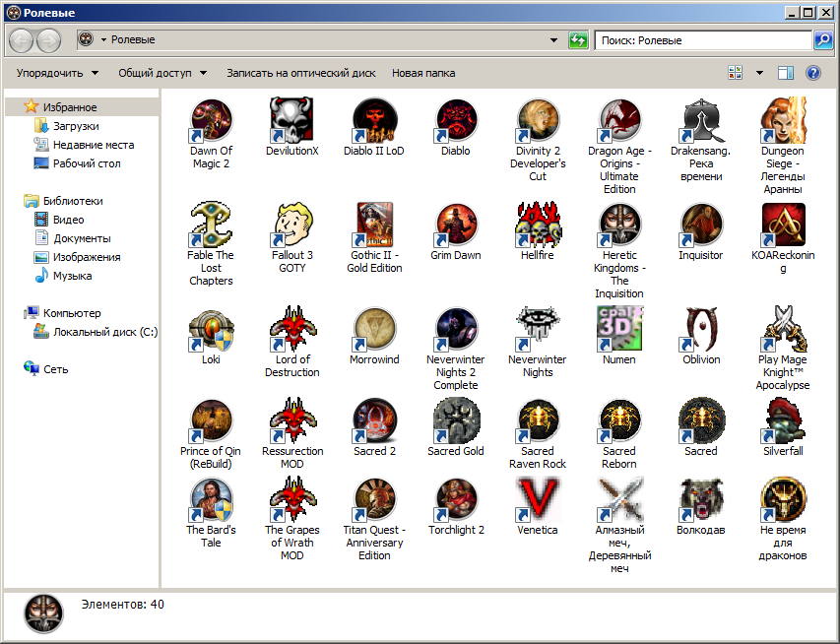Select the Lord of Destruction icon

click(292, 329)
